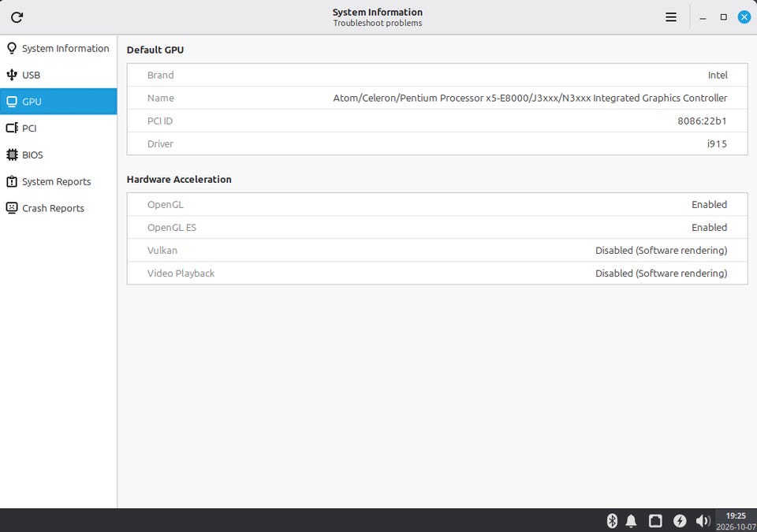This screenshot has height=532, width=757.
Task: Click the BIOS chip icon
Action: pyautogui.click(x=12, y=154)
